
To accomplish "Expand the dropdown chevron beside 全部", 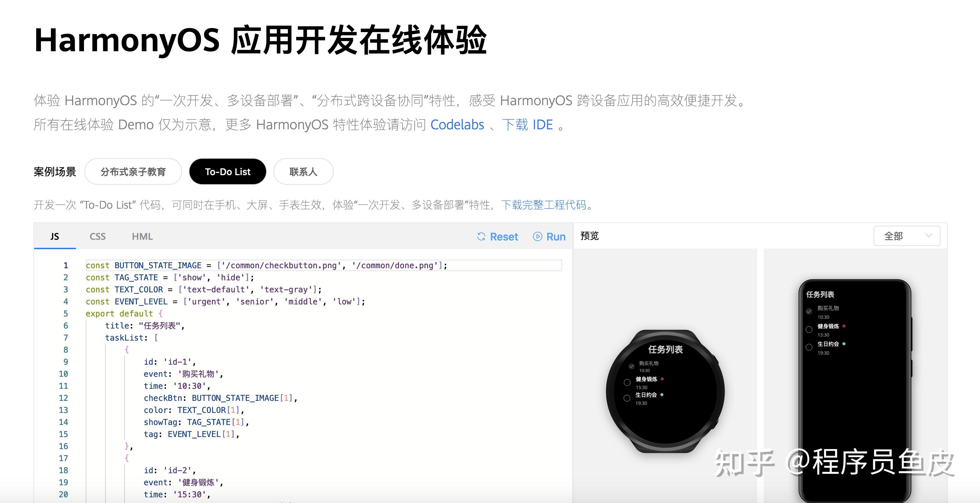I will 929,236.
